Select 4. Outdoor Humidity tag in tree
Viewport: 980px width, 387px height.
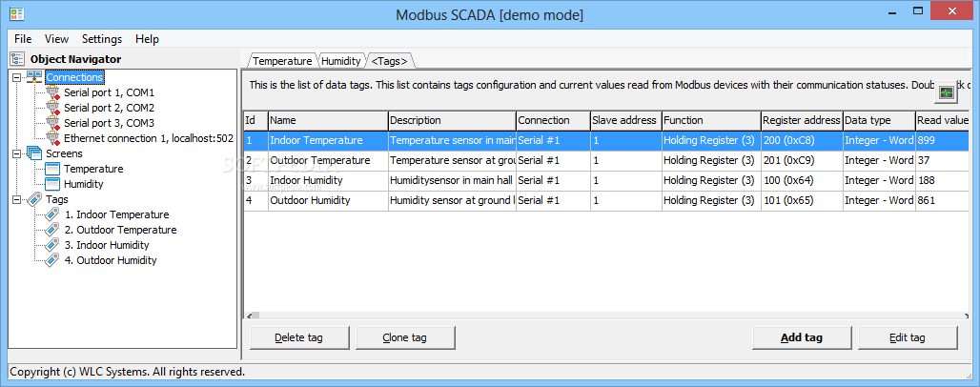tap(111, 260)
